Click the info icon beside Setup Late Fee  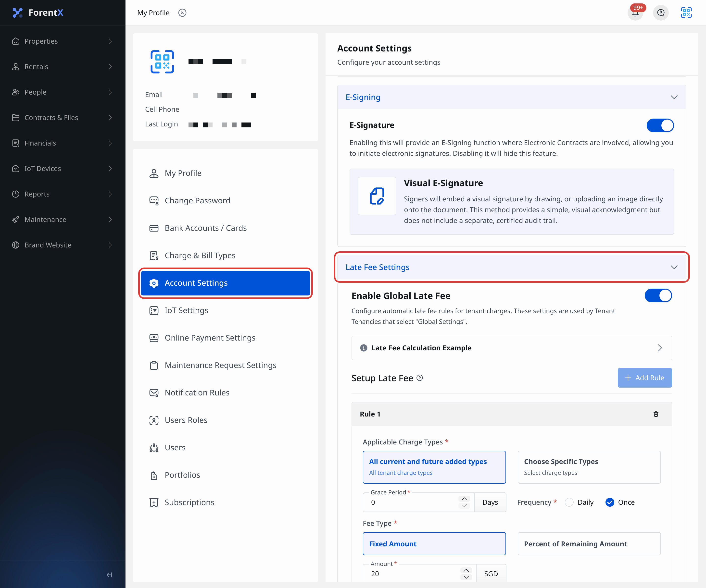(x=420, y=378)
